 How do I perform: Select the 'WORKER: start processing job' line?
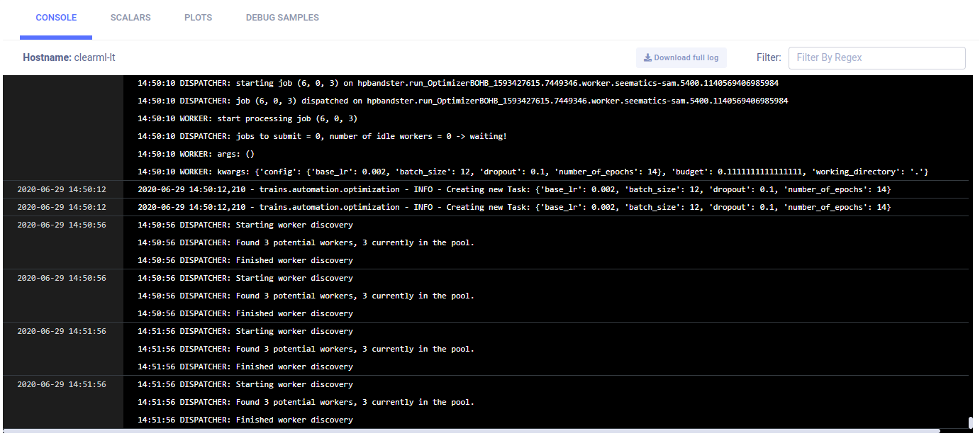point(247,118)
